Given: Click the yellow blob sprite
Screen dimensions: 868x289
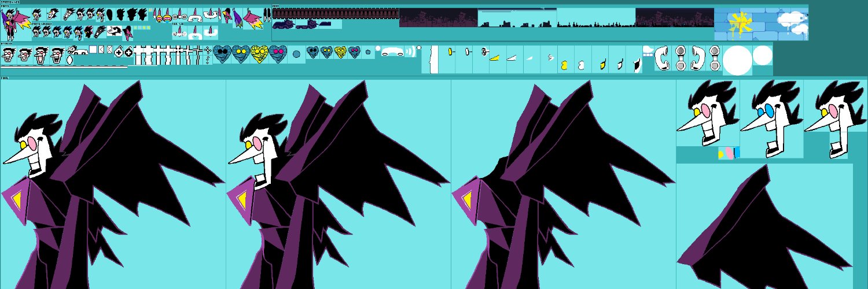Looking at the screenshot, I should point(564,65).
